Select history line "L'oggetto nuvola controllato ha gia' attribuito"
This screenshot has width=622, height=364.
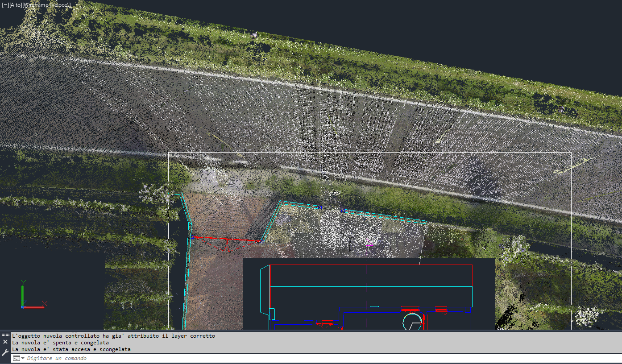(x=113, y=336)
